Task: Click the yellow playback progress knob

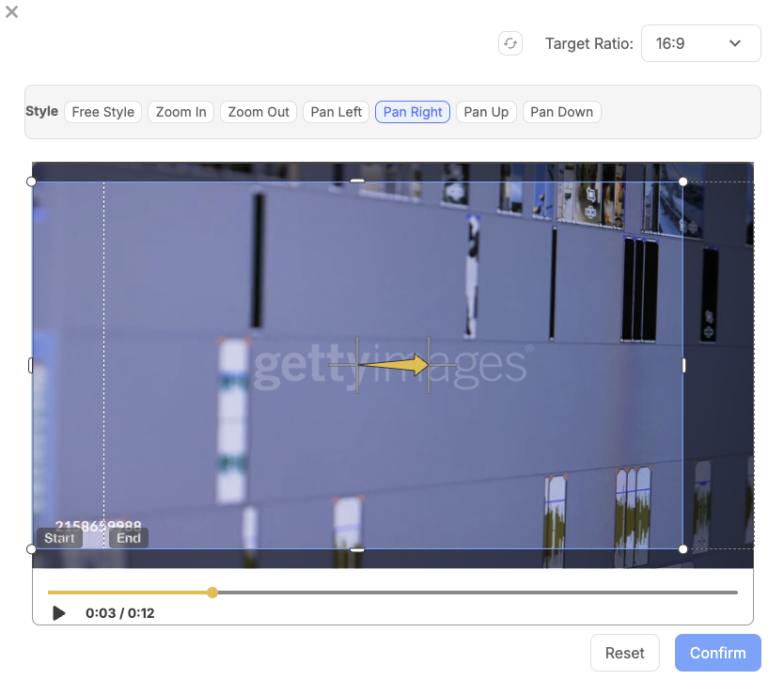Action: pos(212,593)
